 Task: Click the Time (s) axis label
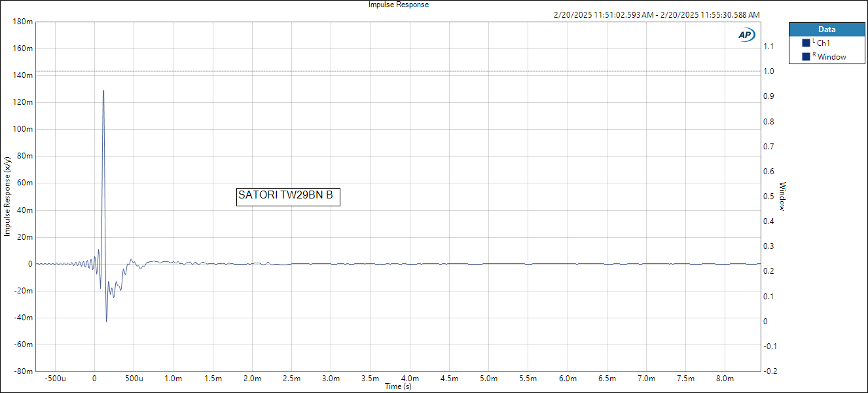(398, 386)
